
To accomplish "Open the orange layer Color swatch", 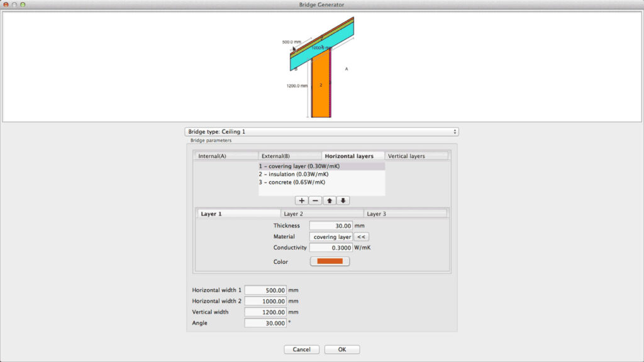I will point(330,261).
